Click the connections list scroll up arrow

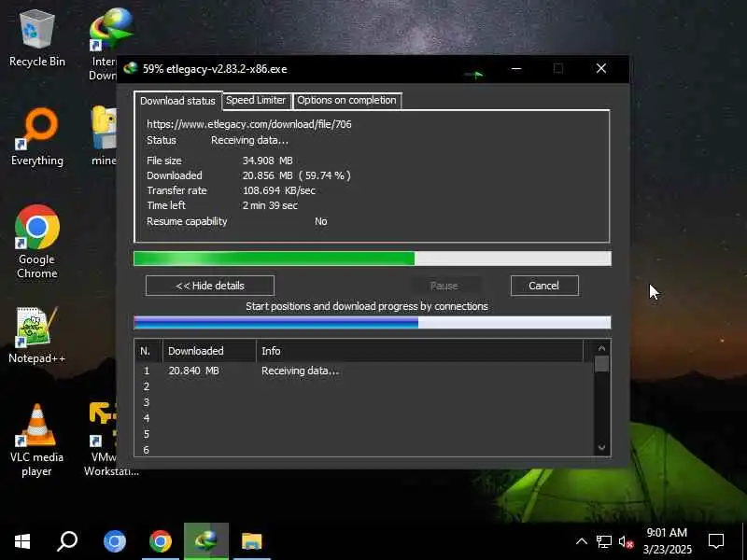tap(601, 348)
